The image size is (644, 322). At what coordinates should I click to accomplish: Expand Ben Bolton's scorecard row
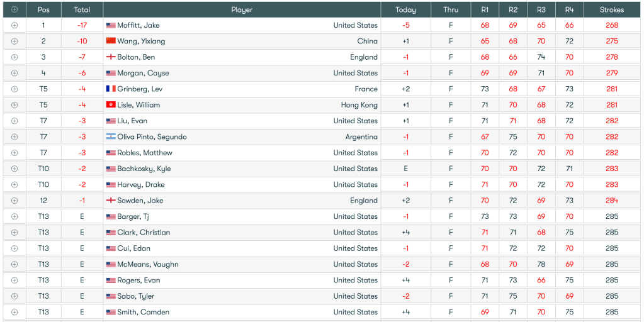click(x=14, y=57)
